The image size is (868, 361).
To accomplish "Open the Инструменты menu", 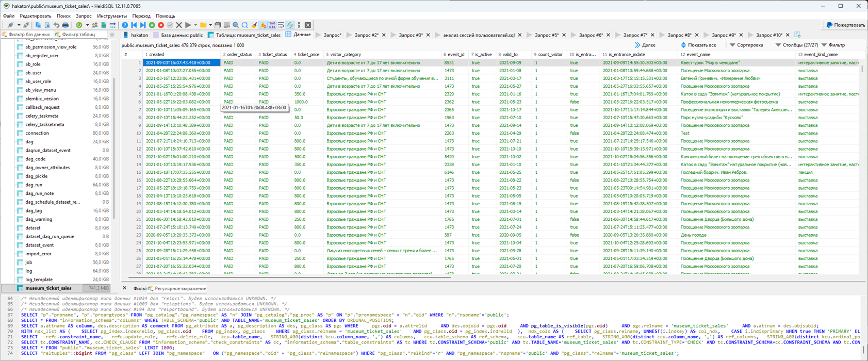I will 111,16.
